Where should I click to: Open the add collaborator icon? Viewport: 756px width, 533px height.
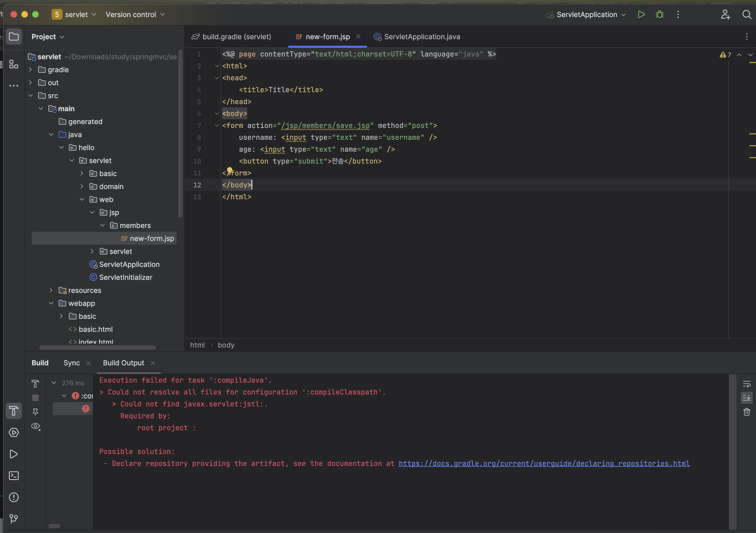[x=725, y=15]
